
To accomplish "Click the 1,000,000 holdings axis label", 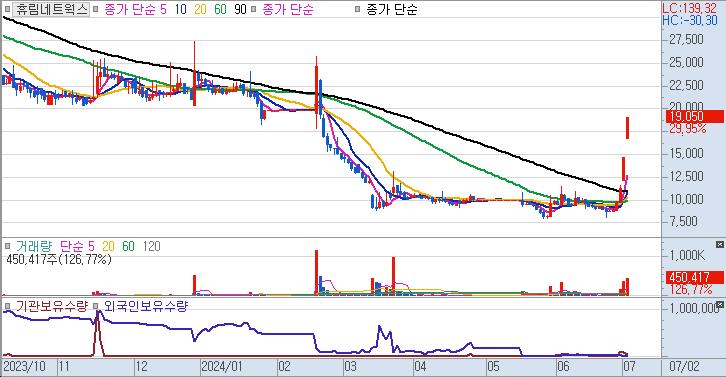I will click(694, 308).
